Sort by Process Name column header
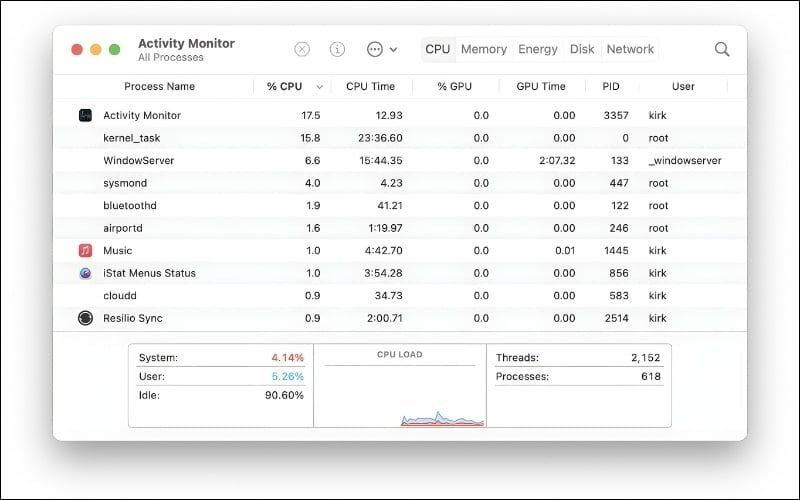 coord(159,87)
